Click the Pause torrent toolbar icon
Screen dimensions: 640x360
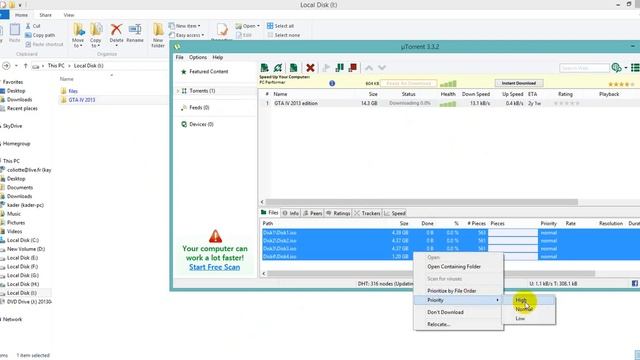tap(339, 68)
